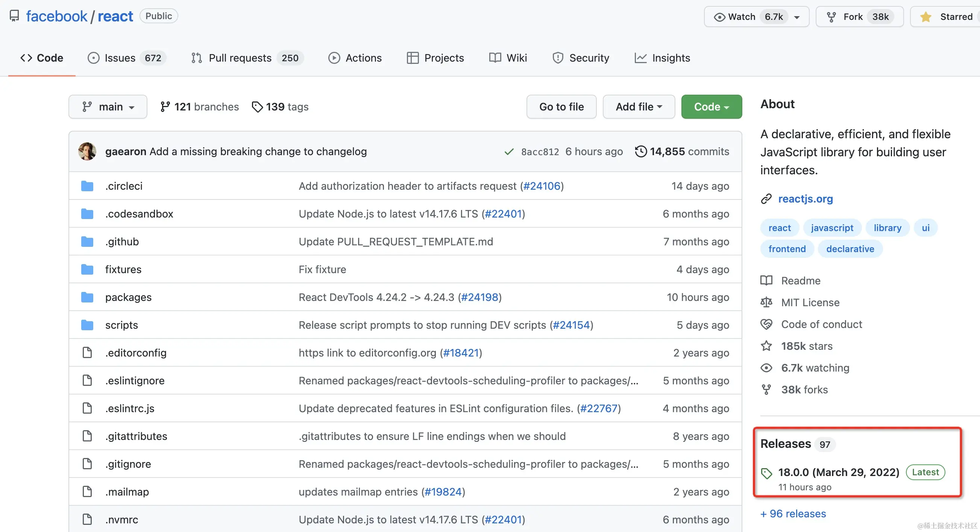The width and height of the screenshot is (980, 532).
Task: Click the .nvmrc file icon
Action: pyautogui.click(x=87, y=520)
